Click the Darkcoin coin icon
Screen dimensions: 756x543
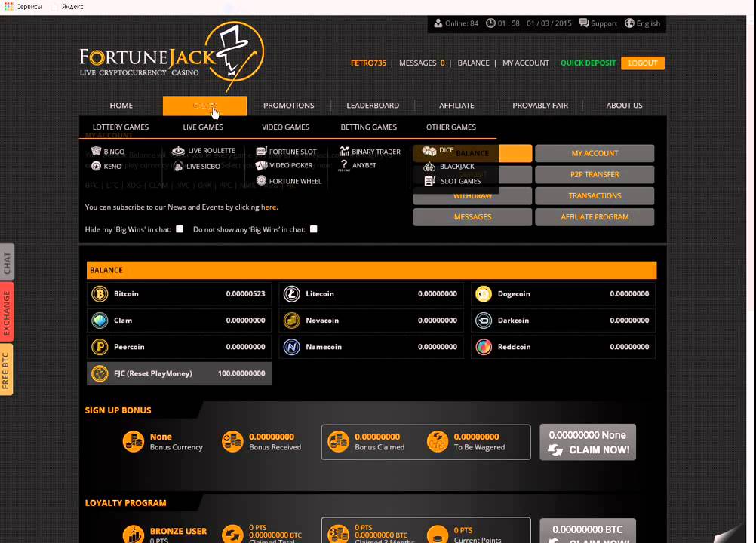(484, 321)
